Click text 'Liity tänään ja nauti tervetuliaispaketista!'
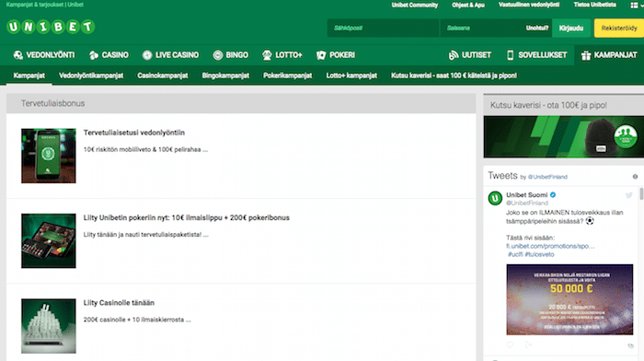This screenshot has height=361, width=644. coord(143,235)
